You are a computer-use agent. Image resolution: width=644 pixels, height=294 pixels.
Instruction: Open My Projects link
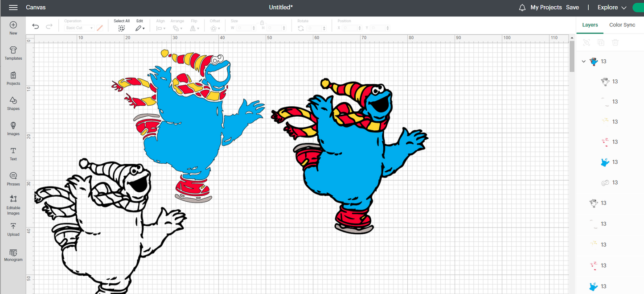point(546,8)
